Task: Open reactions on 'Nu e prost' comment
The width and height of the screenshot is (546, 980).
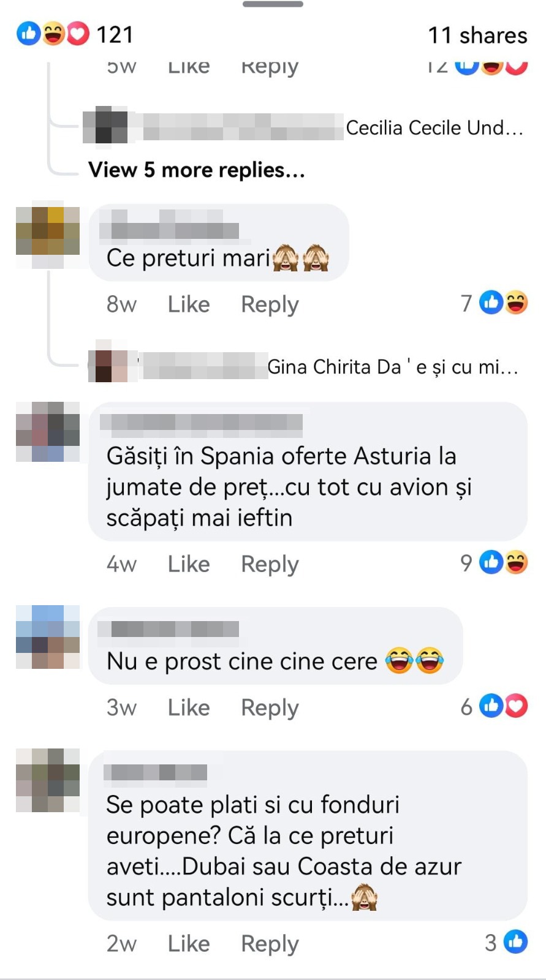Action: pyautogui.click(x=504, y=706)
